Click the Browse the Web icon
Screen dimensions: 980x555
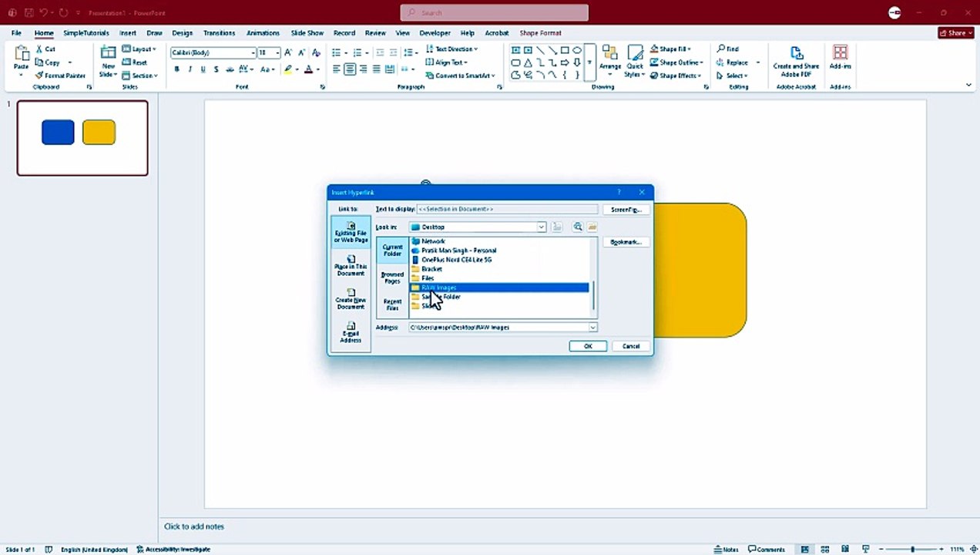[578, 227]
